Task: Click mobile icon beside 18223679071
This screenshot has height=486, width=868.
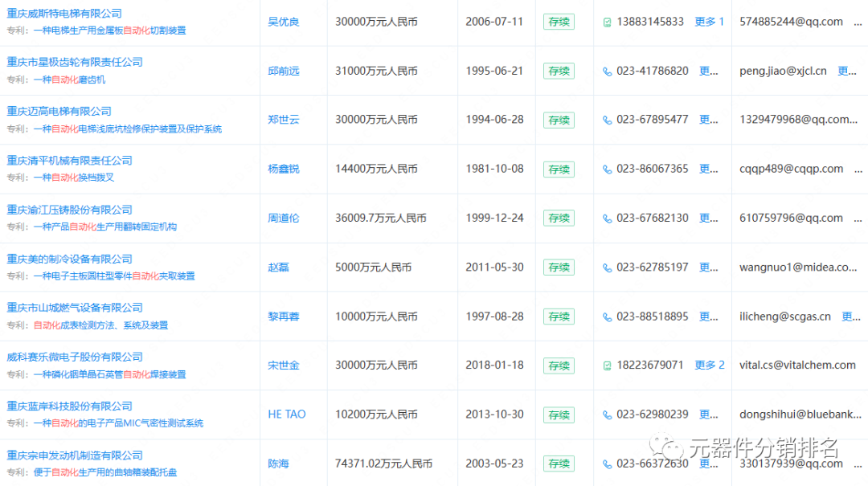Action: (x=608, y=366)
